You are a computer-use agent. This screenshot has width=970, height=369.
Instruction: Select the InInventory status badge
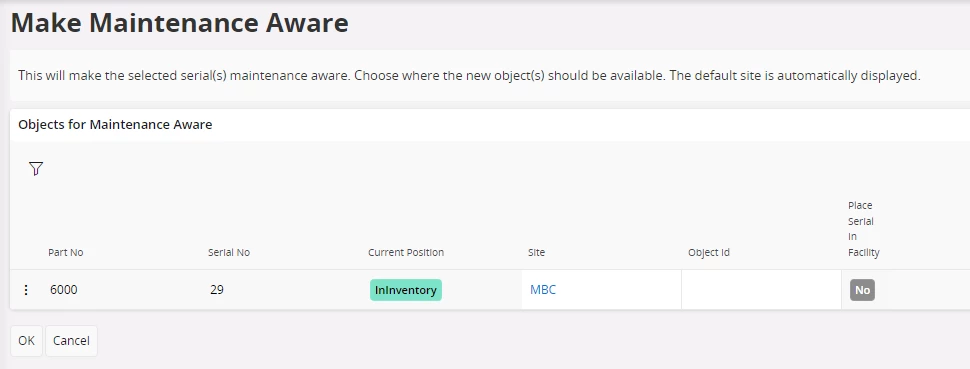coord(406,290)
